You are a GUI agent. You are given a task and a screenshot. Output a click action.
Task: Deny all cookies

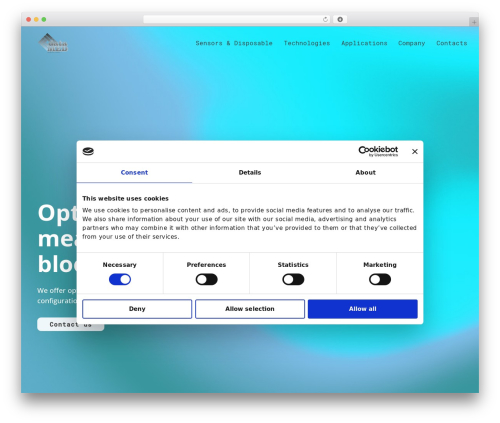137,309
